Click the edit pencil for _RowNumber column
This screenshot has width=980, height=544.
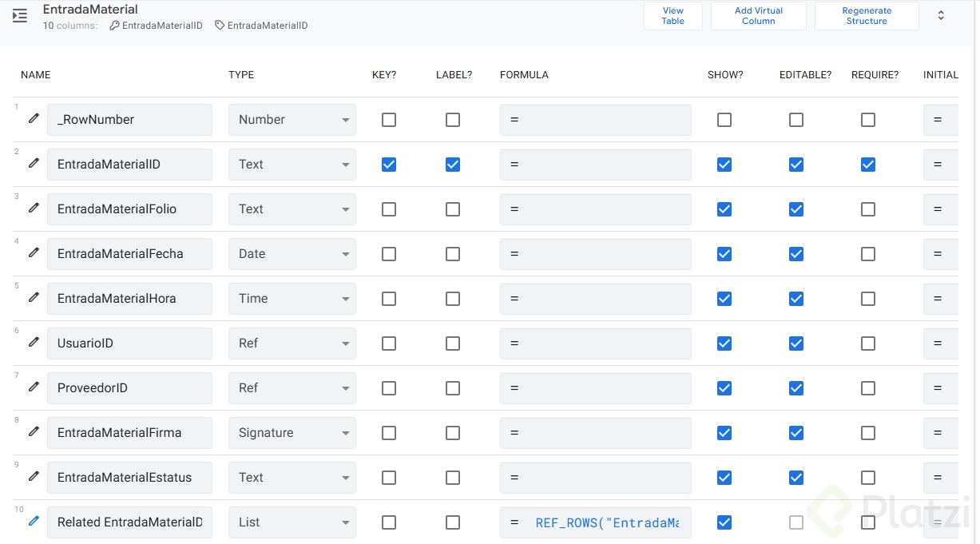click(x=34, y=118)
